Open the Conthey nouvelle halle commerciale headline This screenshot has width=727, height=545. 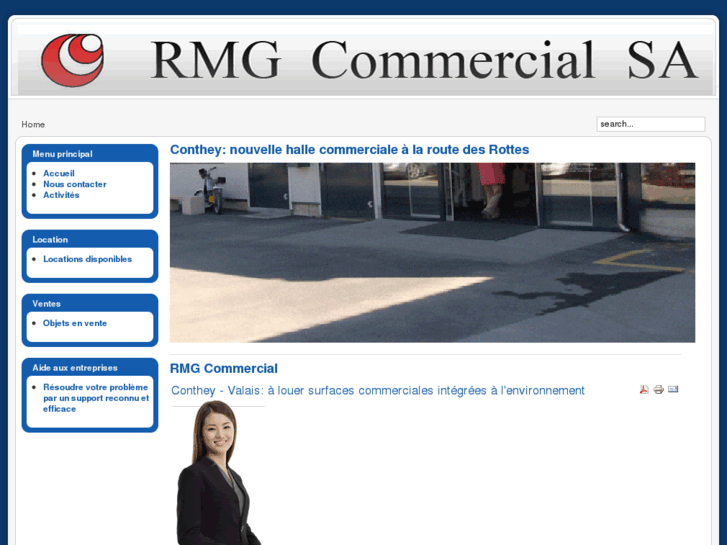pos(350,149)
